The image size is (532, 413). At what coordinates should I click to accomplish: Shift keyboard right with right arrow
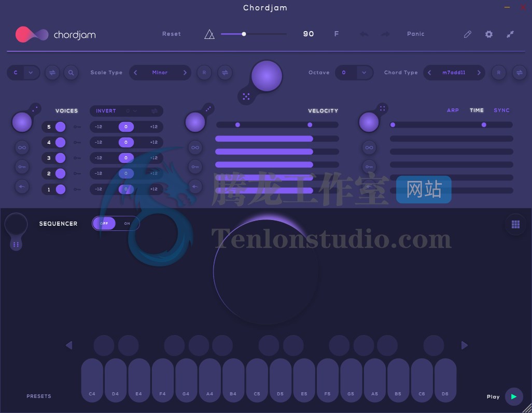point(465,346)
